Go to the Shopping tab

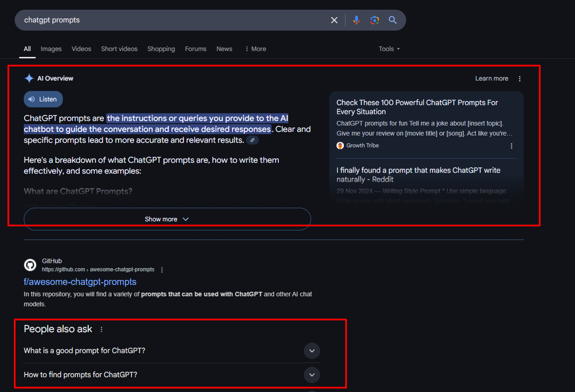[x=161, y=49]
